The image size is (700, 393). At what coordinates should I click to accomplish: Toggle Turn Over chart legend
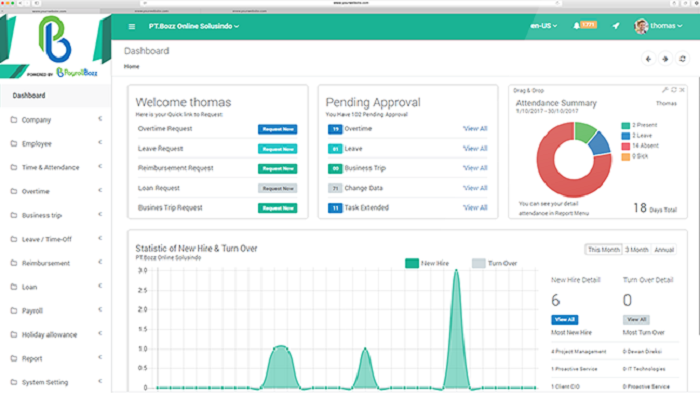479,263
